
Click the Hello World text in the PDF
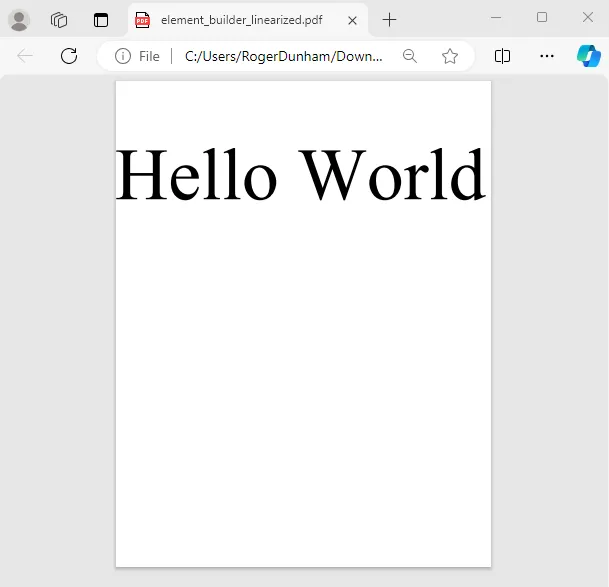coord(300,175)
